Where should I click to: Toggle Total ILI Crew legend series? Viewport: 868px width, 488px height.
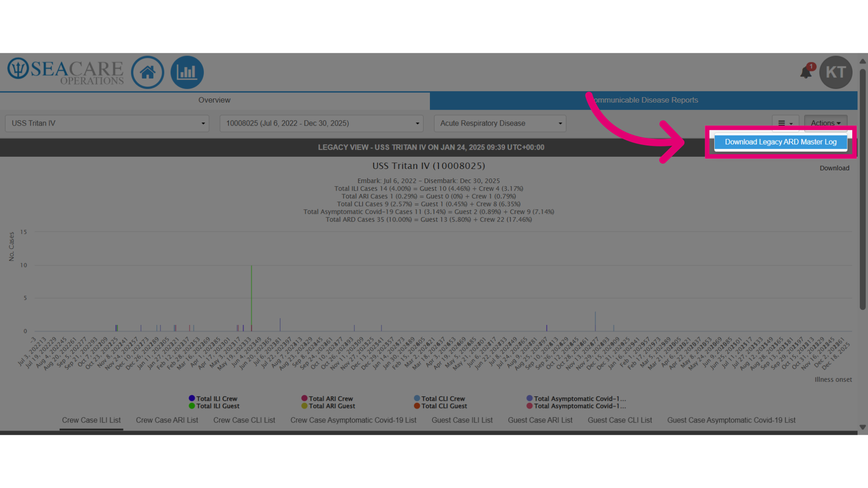(213, 399)
